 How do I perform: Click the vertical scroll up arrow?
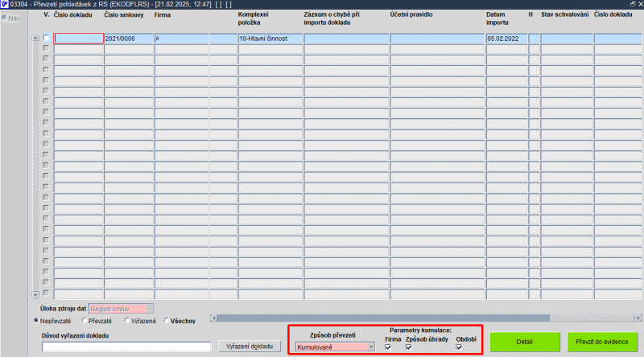click(x=35, y=38)
